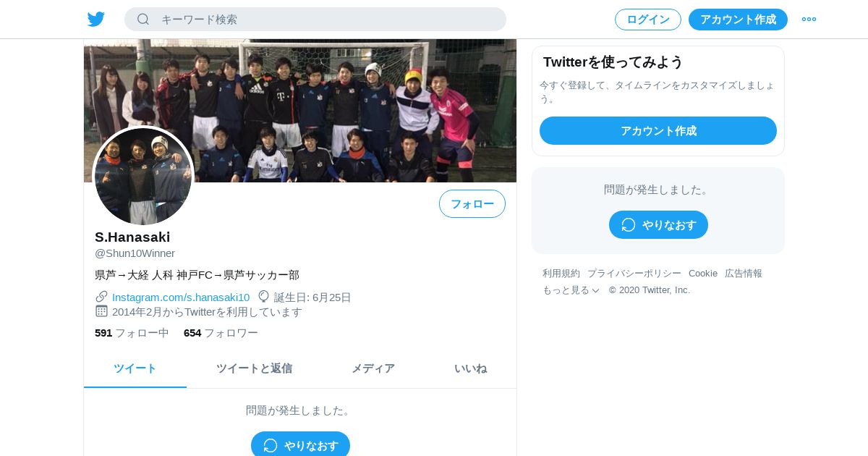The height and width of the screenshot is (456, 868).
Task: Click the birthday balloon icon
Action: coord(264,297)
